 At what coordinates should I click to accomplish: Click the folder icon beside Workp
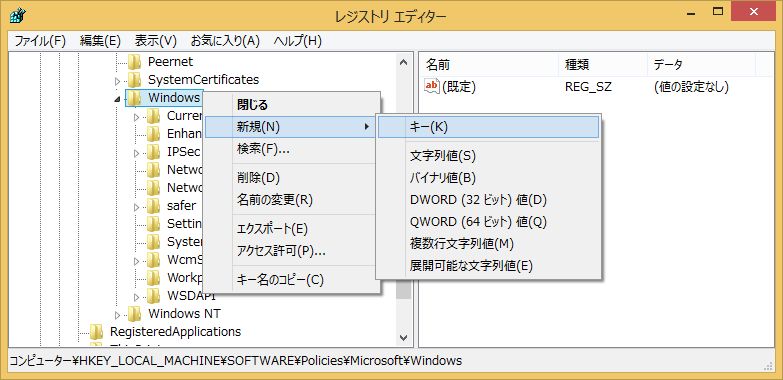(x=153, y=278)
